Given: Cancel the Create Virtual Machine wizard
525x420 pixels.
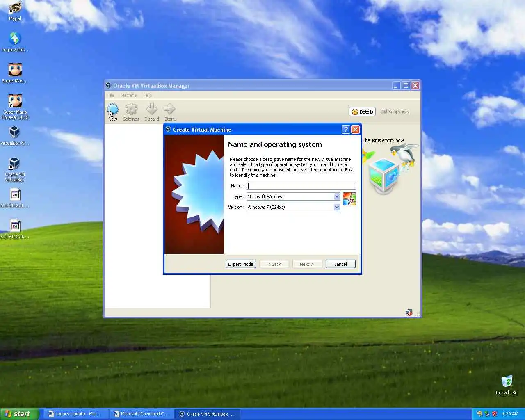Looking at the screenshot, I should click(340, 264).
